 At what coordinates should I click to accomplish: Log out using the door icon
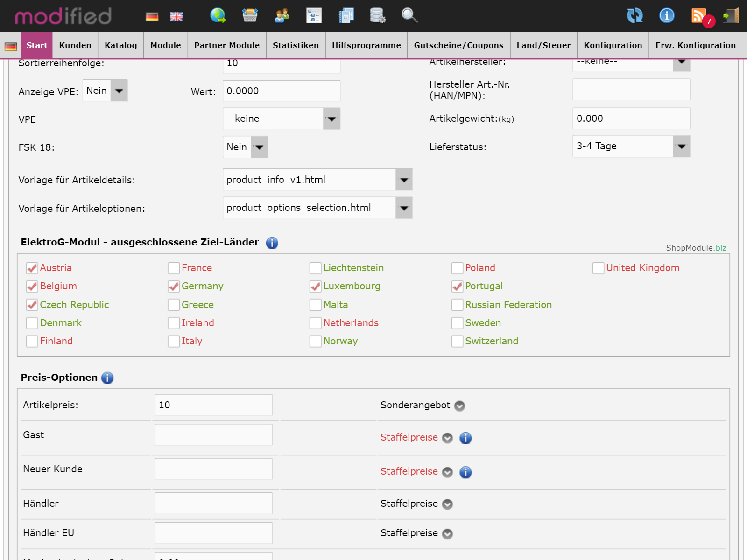[x=731, y=16]
